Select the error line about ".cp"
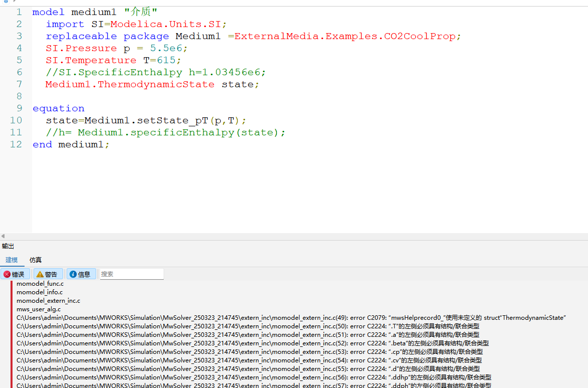Image resolution: width=588 pixels, height=388 pixels. point(250,352)
